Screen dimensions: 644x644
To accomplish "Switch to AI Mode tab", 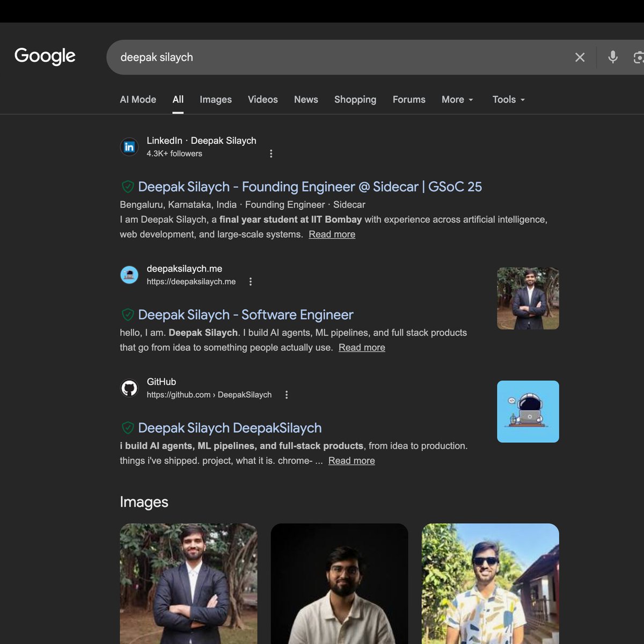I will [138, 99].
